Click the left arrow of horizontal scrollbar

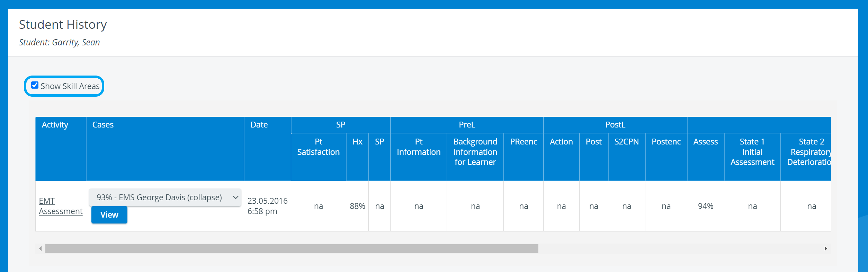click(41, 248)
